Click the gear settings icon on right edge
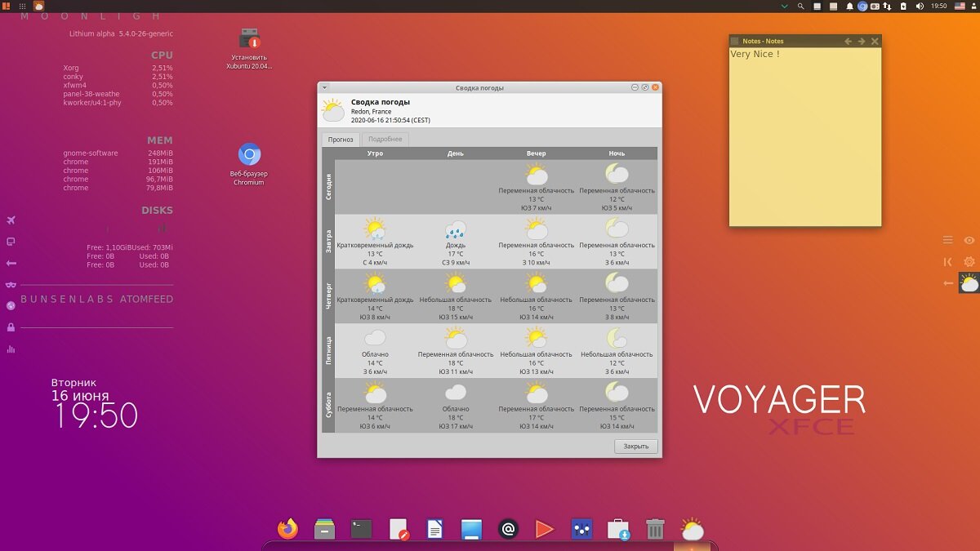 click(969, 261)
